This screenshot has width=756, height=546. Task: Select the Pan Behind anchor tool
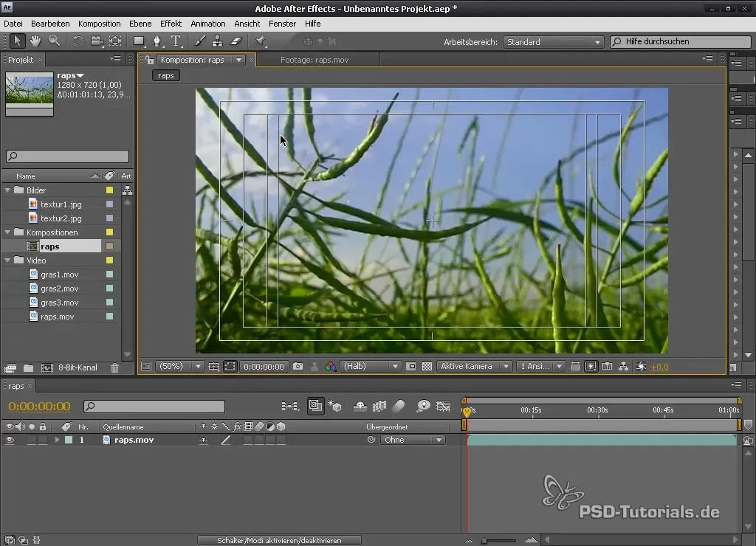[116, 41]
